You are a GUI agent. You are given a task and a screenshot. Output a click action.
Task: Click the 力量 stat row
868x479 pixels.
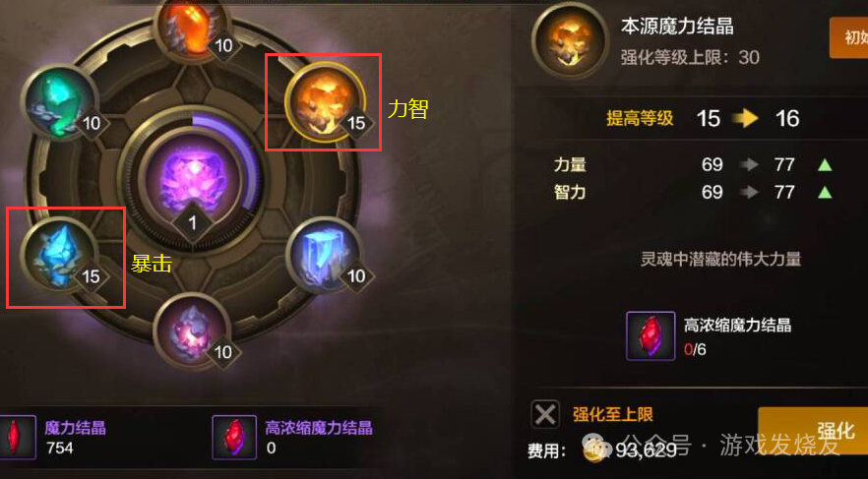(x=692, y=164)
